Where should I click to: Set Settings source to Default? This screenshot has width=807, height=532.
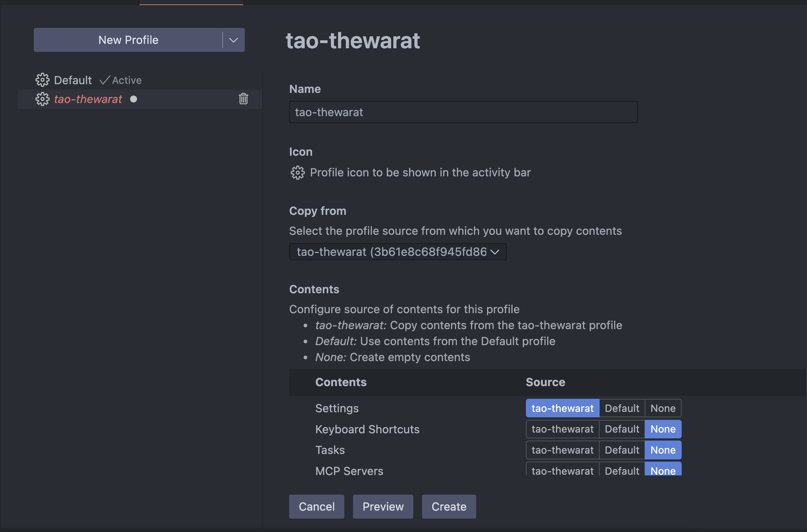(622, 408)
